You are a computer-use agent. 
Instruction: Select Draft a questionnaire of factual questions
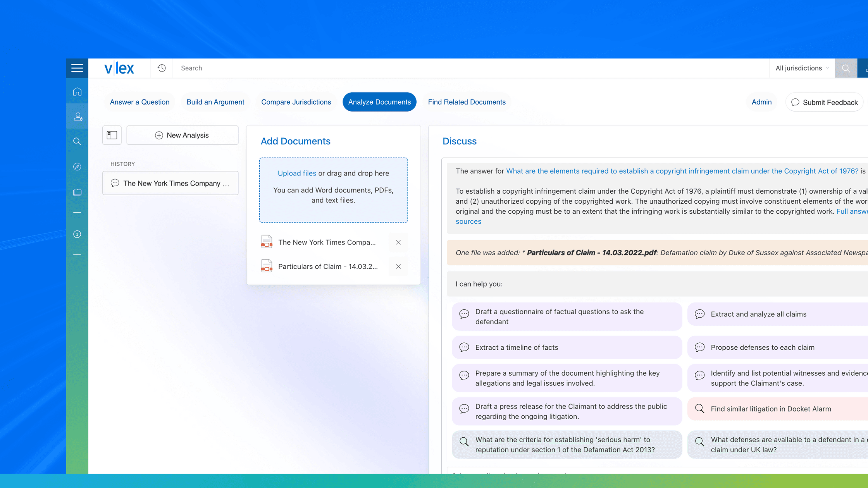pos(567,316)
